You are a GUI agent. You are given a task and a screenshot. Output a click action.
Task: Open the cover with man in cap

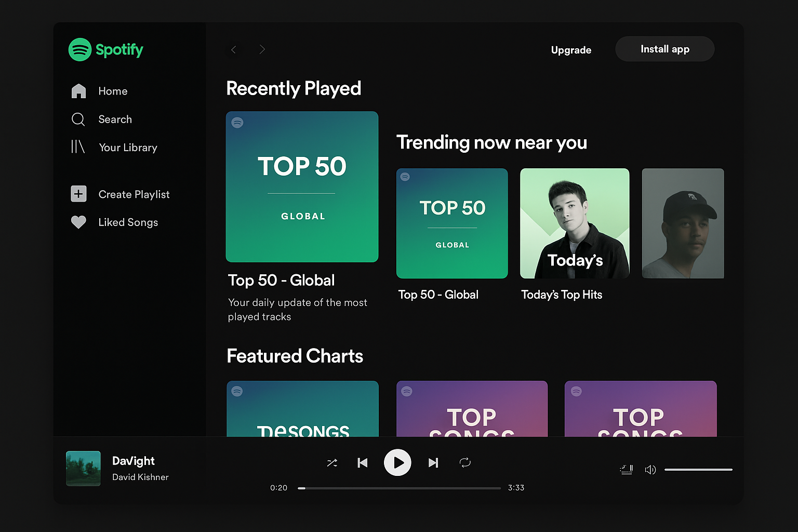pos(683,223)
